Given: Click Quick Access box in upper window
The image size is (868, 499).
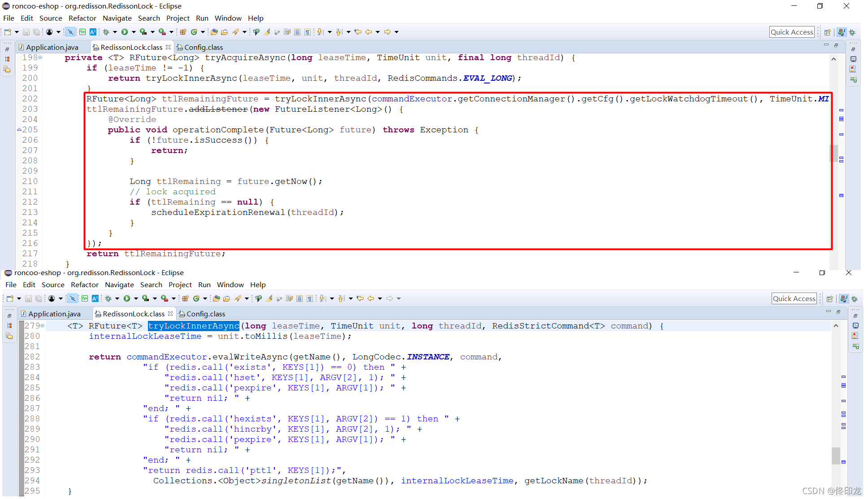Looking at the screenshot, I should tap(792, 32).
